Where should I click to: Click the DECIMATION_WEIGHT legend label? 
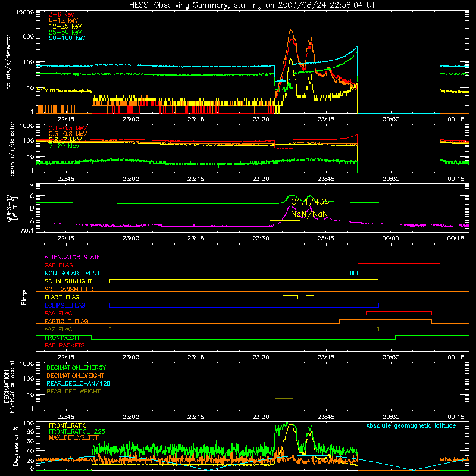pos(76,376)
